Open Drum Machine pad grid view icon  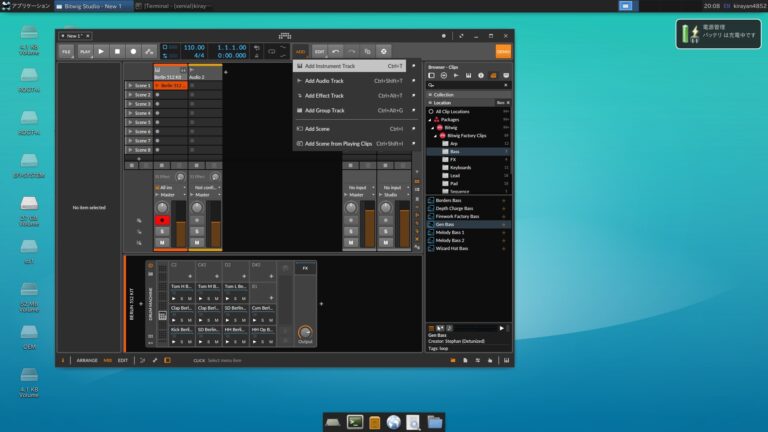pyautogui.click(x=163, y=316)
